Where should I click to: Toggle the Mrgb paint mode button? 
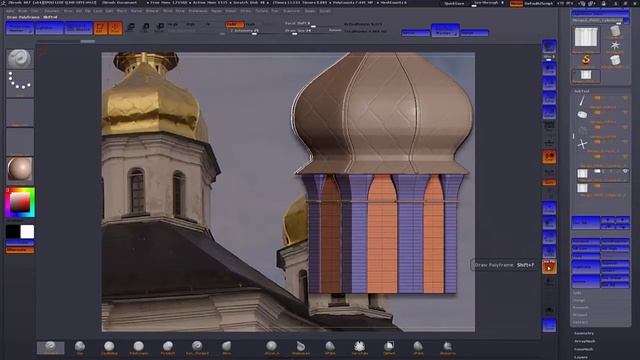[173, 24]
